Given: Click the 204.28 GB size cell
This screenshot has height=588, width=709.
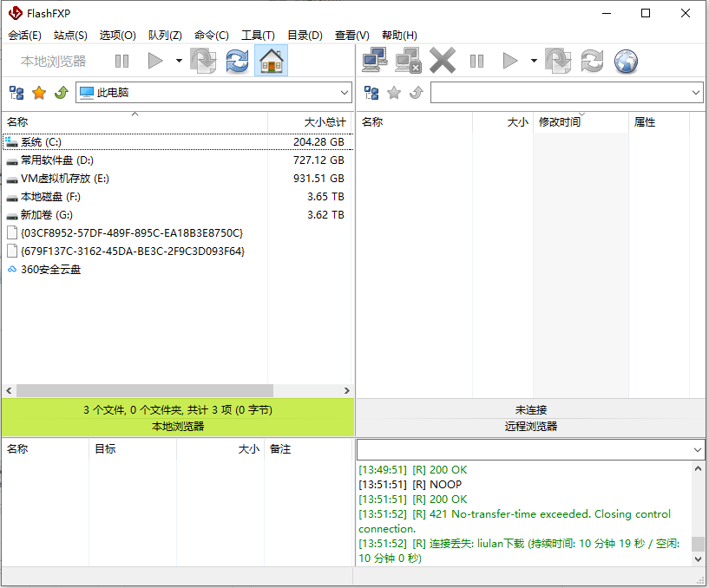Looking at the screenshot, I should tap(318, 142).
